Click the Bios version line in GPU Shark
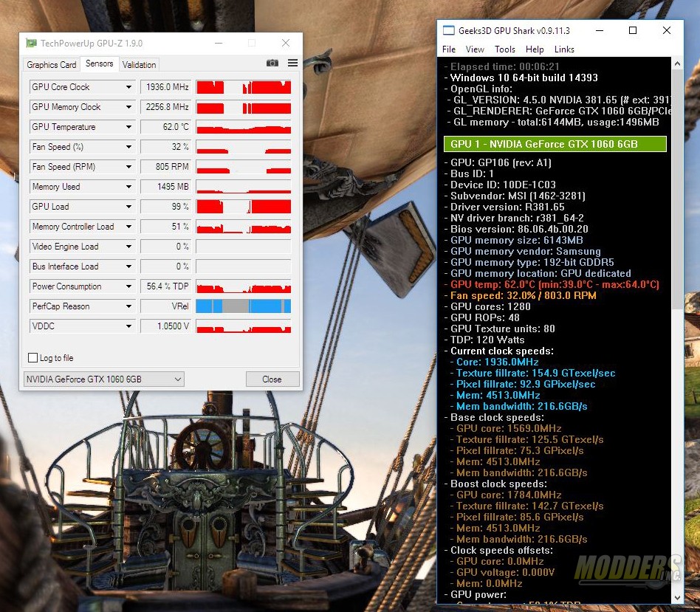Viewport: 700px width, 612px height. [517, 229]
